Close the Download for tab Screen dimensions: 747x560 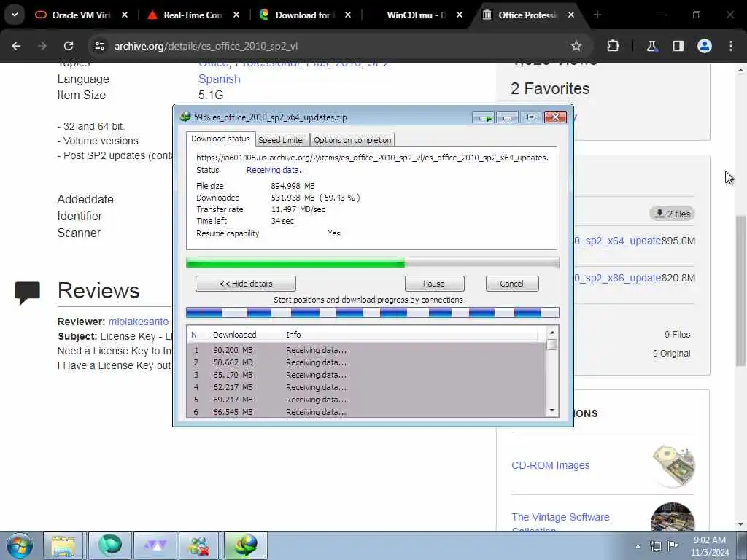click(x=348, y=15)
